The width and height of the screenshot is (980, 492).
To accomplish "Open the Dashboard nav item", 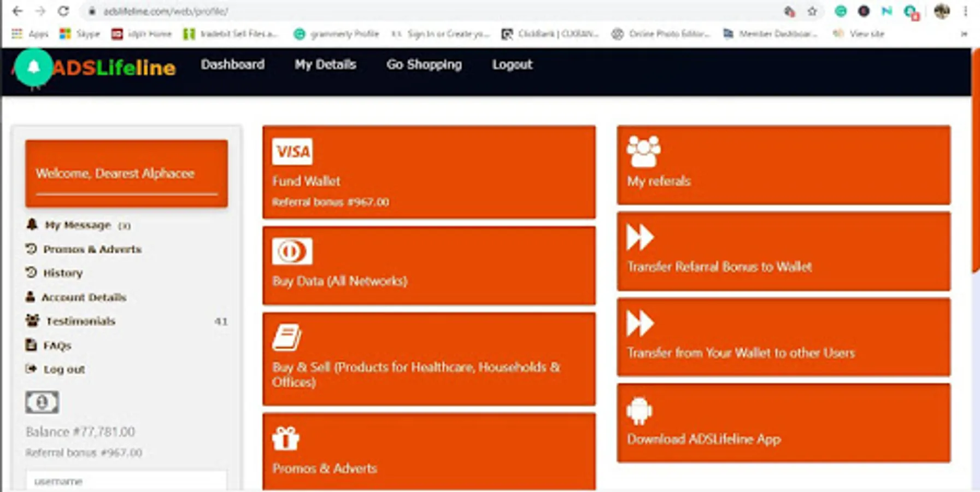I will [x=233, y=65].
